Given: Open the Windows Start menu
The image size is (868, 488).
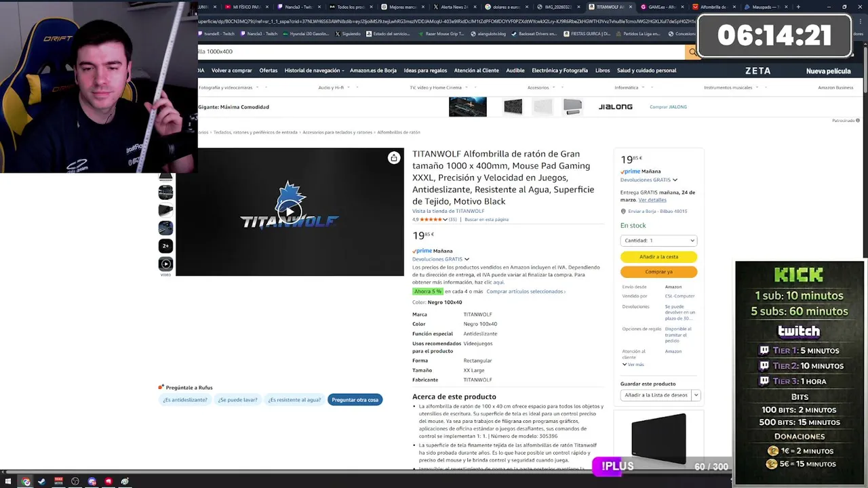Looking at the screenshot, I should [8, 481].
